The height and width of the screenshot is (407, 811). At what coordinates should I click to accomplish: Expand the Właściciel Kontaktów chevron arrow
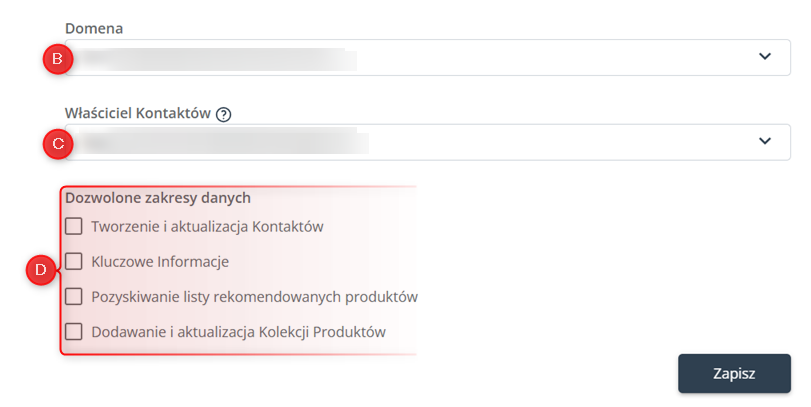click(x=765, y=141)
